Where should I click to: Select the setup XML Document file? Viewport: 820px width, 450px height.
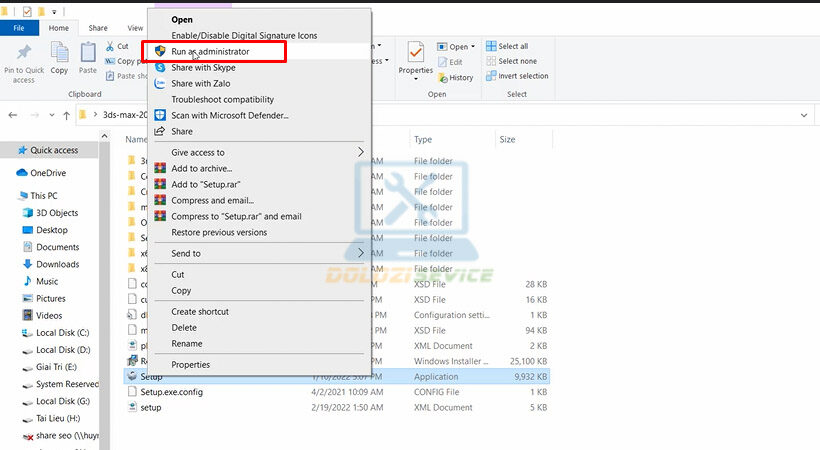[336, 408]
